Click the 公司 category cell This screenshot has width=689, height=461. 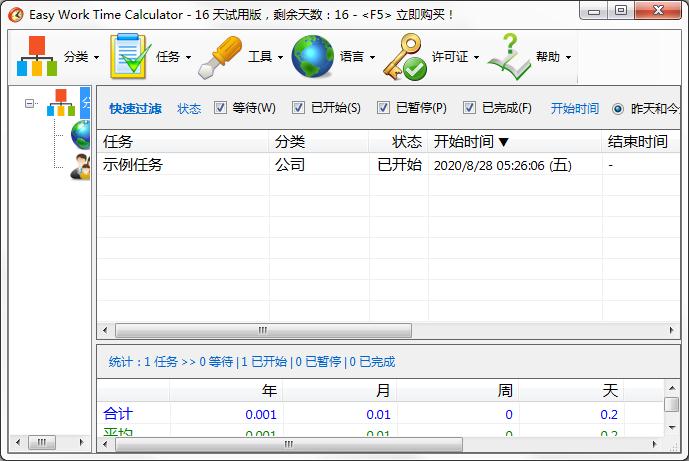[290, 165]
